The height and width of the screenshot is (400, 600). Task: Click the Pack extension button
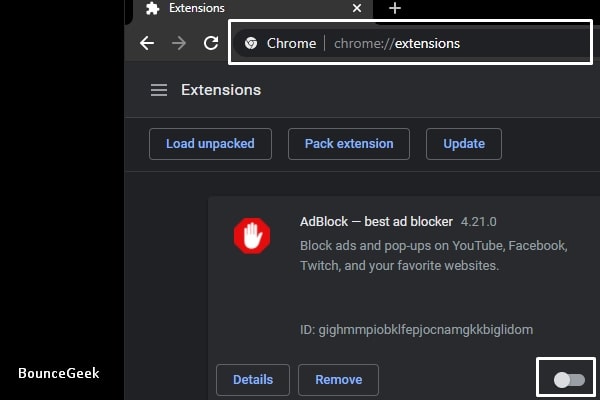click(x=349, y=144)
